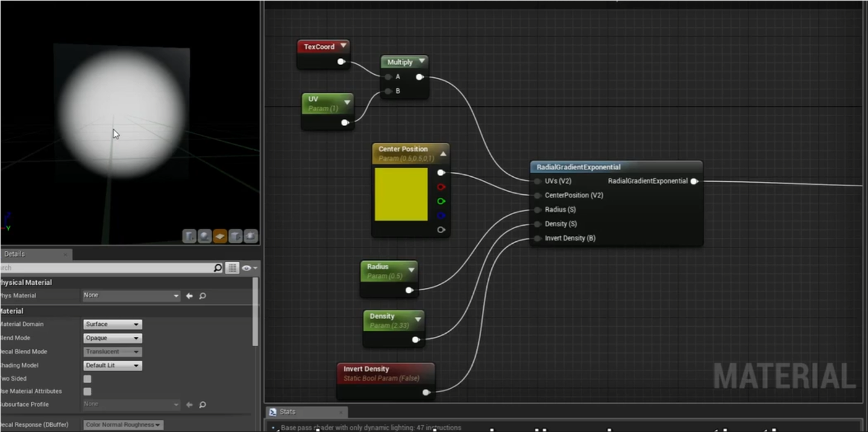
Task: Open the Shading Model Default Lit dropdown
Action: point(113,366)
